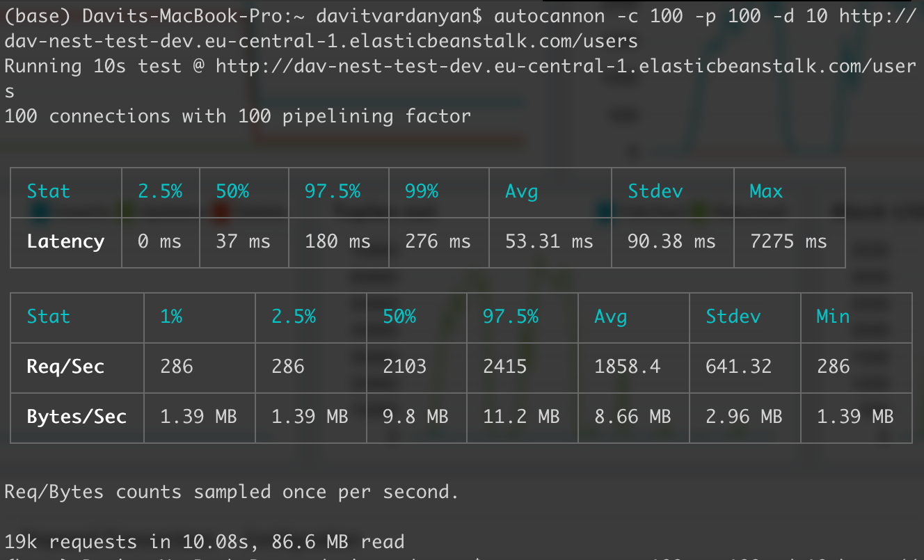Click the Min column header in the second table
The height and width of the screenshot is (560, 924).
click(833, 317)
